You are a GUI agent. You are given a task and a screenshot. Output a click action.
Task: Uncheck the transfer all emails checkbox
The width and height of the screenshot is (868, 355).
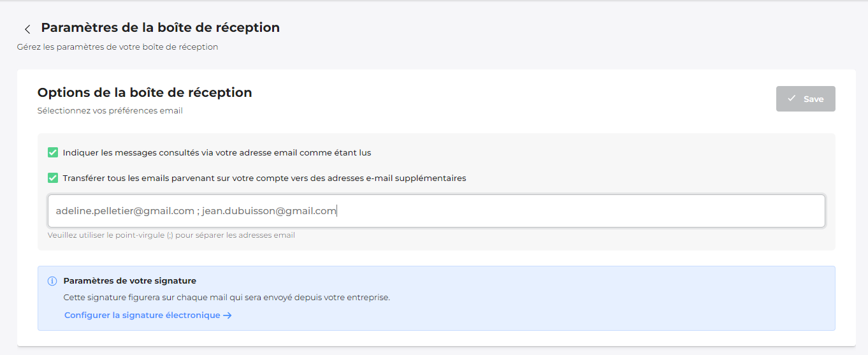[x=53, y=178]
